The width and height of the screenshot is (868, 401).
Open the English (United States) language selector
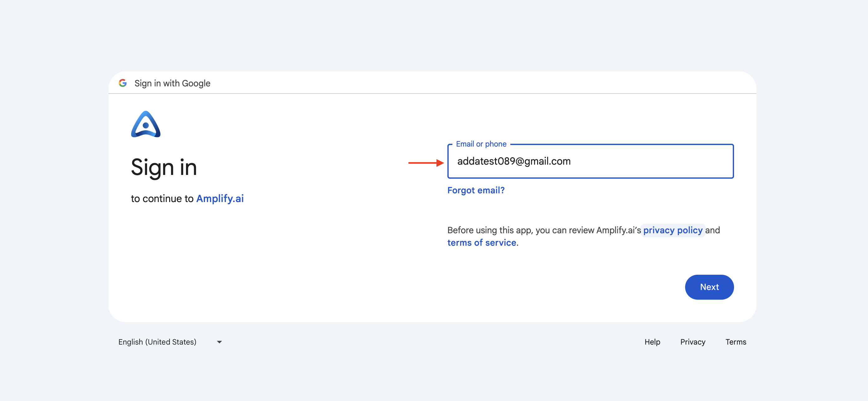coord(170,342)
